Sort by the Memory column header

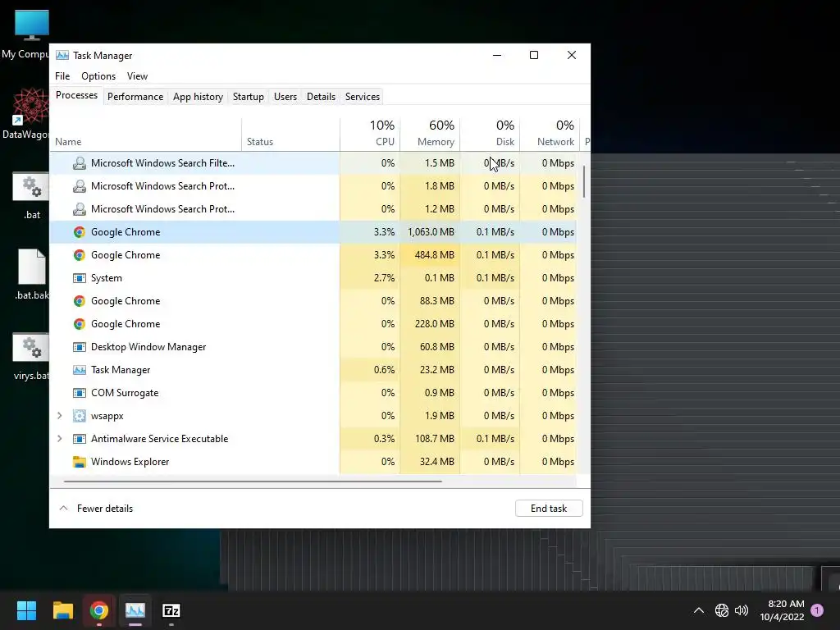[430, 133]
